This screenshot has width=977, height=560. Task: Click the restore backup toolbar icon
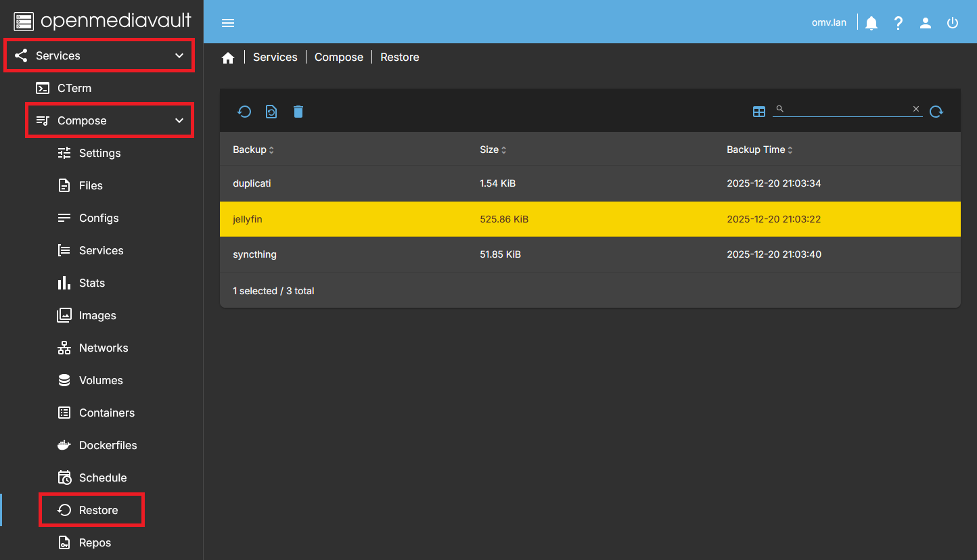pyautogui.click(x=244, y=112)
